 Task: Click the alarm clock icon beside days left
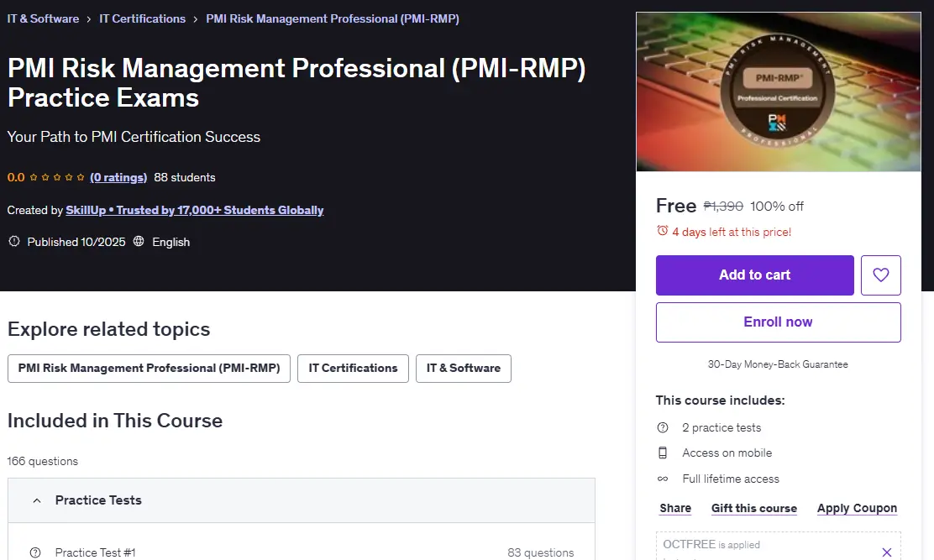(663, 231)
